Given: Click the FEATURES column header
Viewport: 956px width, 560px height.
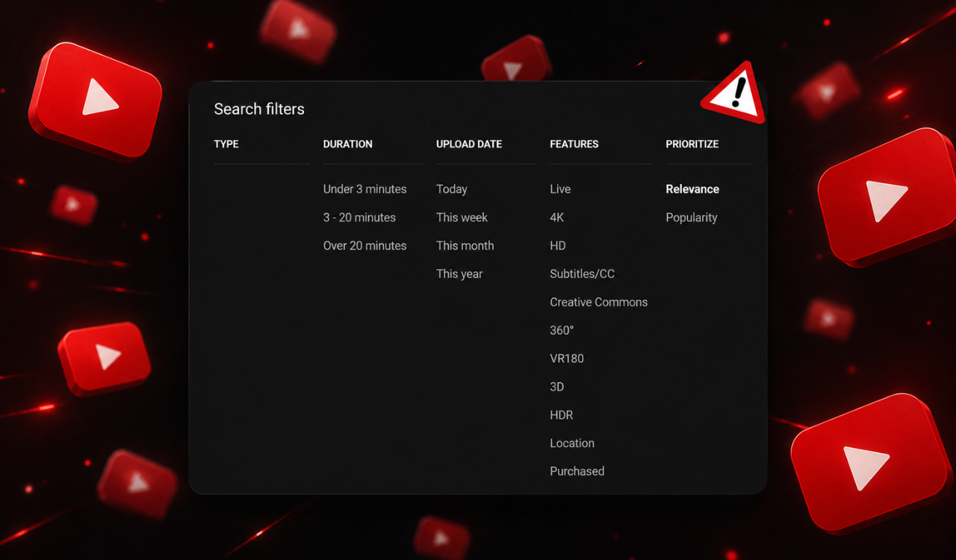Looking at the screenshot, I should click(x=574, y=144).
